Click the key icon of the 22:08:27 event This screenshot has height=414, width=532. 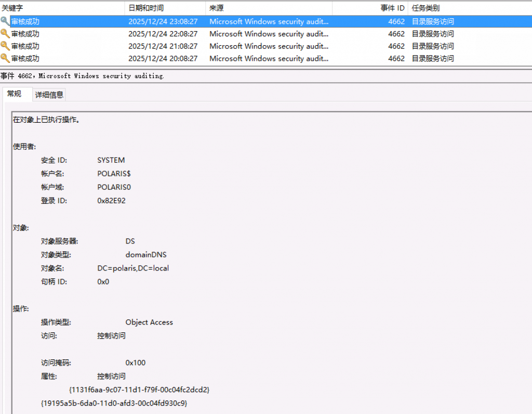click(5, 34)
